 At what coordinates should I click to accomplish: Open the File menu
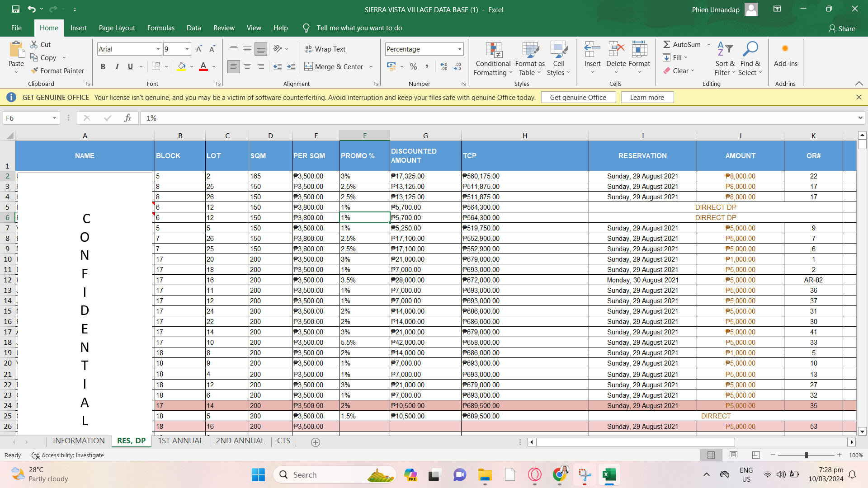(16, 28)
